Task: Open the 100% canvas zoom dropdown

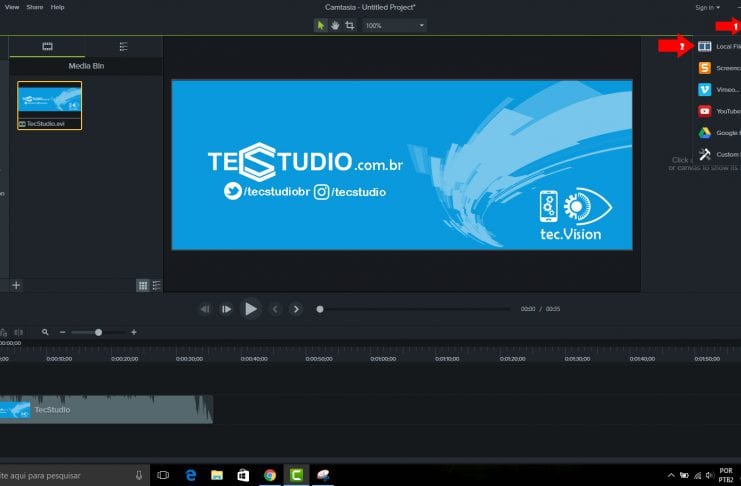Action: 394,26
